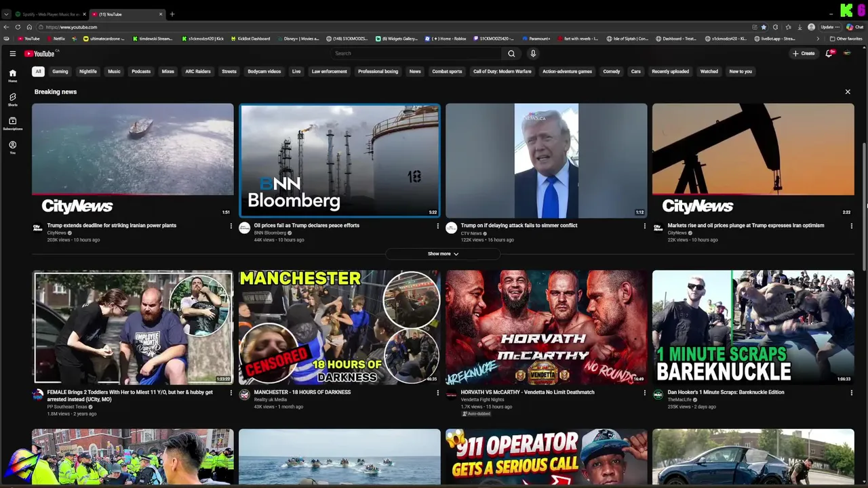Play the BNN Bloomberg oil refinery thumbnail
868x488 pixels.
(340, 161)
